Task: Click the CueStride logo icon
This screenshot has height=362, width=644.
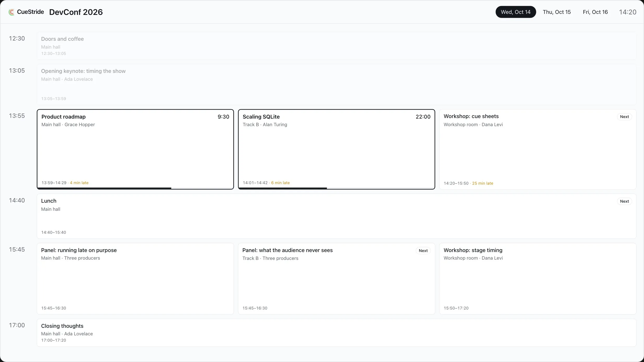Action: (x=11, y=12)
